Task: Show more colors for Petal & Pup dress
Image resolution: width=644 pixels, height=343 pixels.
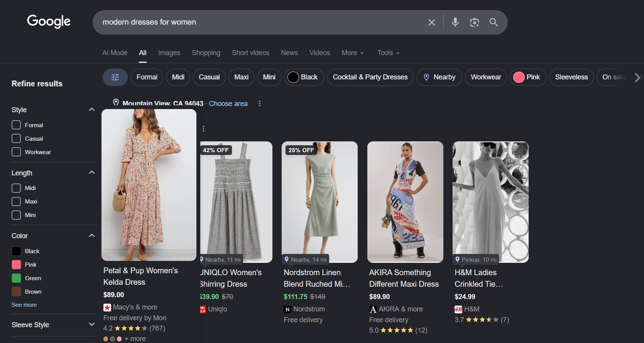Action: (135, 339)
